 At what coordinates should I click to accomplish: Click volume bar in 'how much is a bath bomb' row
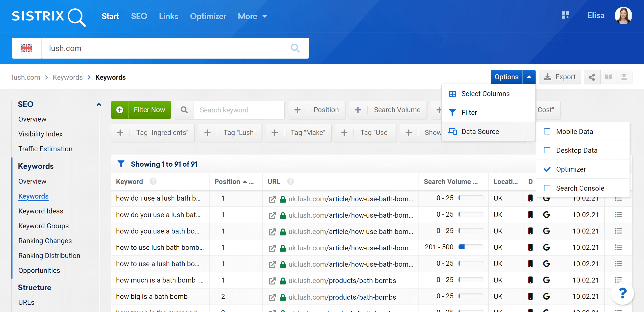pyautogui.click(x=471, y=280)
